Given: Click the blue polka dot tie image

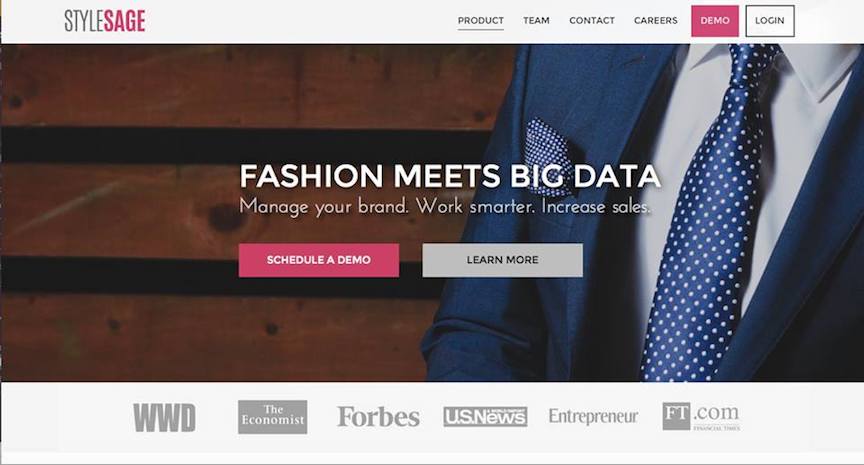Looking at the screenshot, I should click(711, 215).
